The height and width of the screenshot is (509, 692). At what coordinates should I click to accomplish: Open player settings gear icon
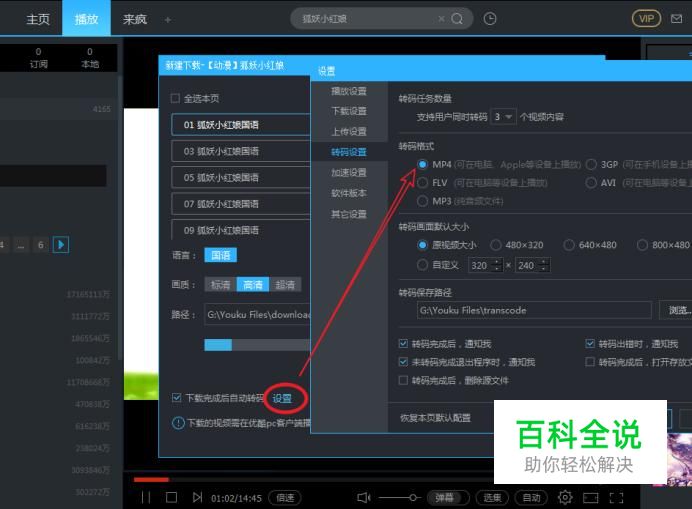pyautogui.click(x=565, y=498)
